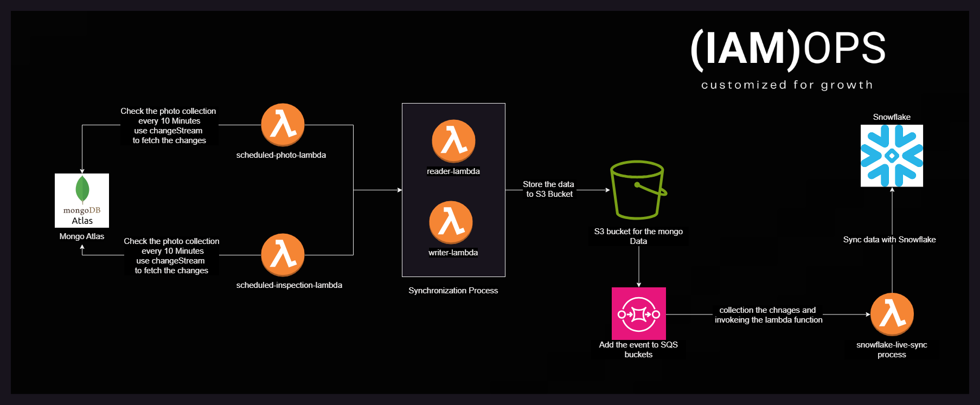The height and width of the screenshot is (405, 980).
Task: Click the MongoDB Atlas logo icon
Action: tap(82, 201)
